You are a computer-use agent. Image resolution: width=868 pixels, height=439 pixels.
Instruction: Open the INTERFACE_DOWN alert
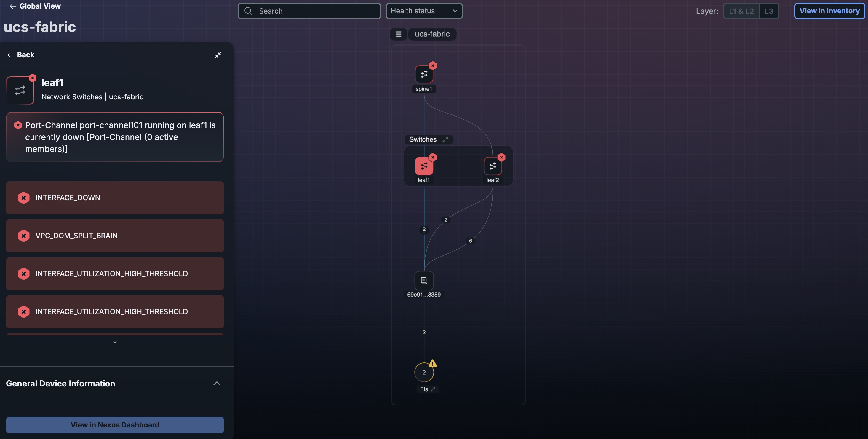tap(115, 198)
